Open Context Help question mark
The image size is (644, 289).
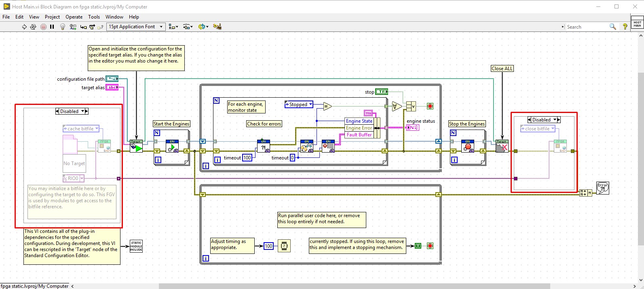pyautogui.click(x=625, y=27)
